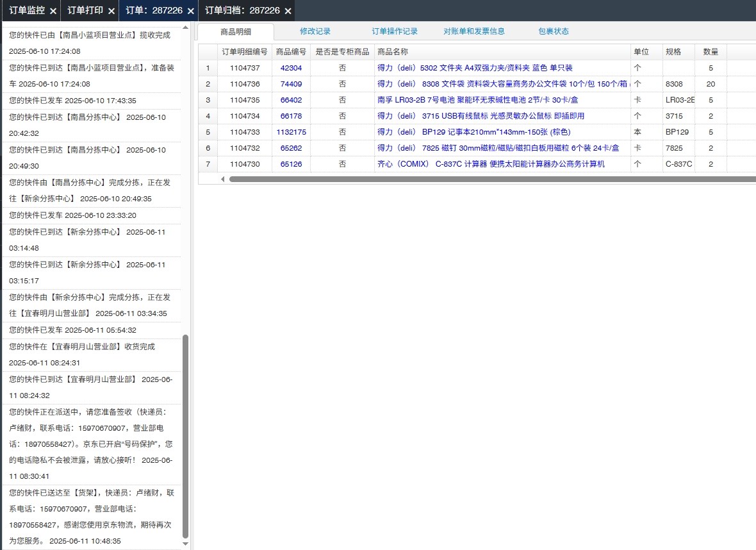756x550 pixels.
Task: Open product number 66178 link
Action: [x=292, y=116]
